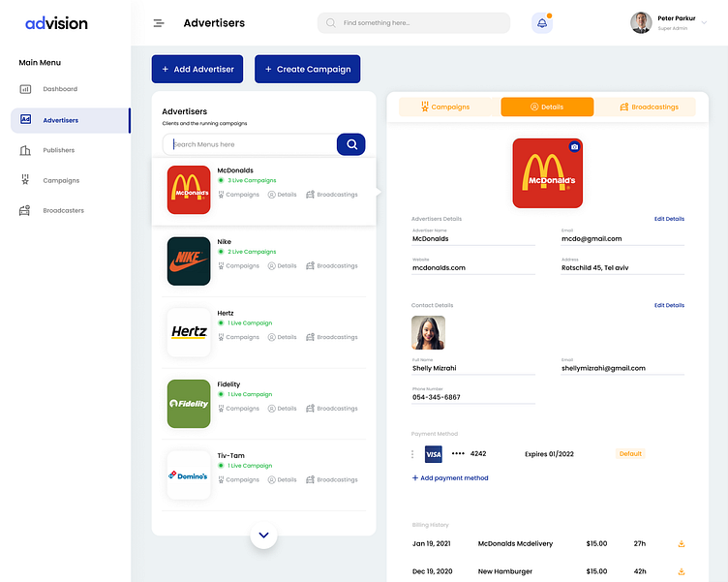
Task: Click the magnifier icon in top search bar
Action: pos(330,23)
